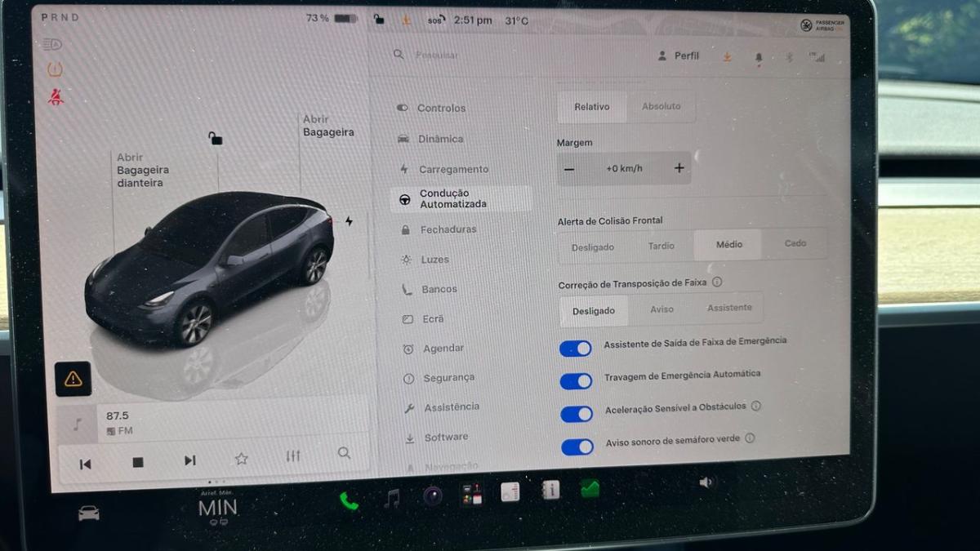Open the Software menu
980x551 pixels.
click(438, 438)
